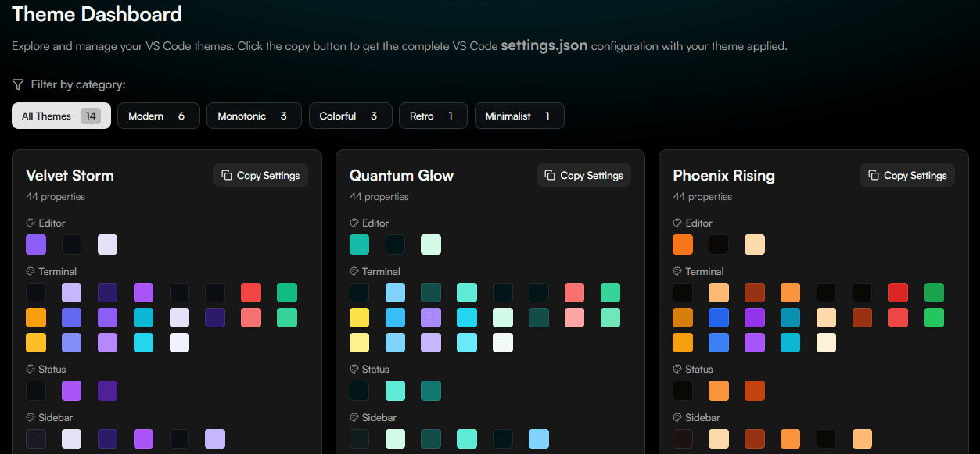Select the teal Editor swatch in Quantum Glow
Viewport: 980px width, 454px height.
point(360,245)
